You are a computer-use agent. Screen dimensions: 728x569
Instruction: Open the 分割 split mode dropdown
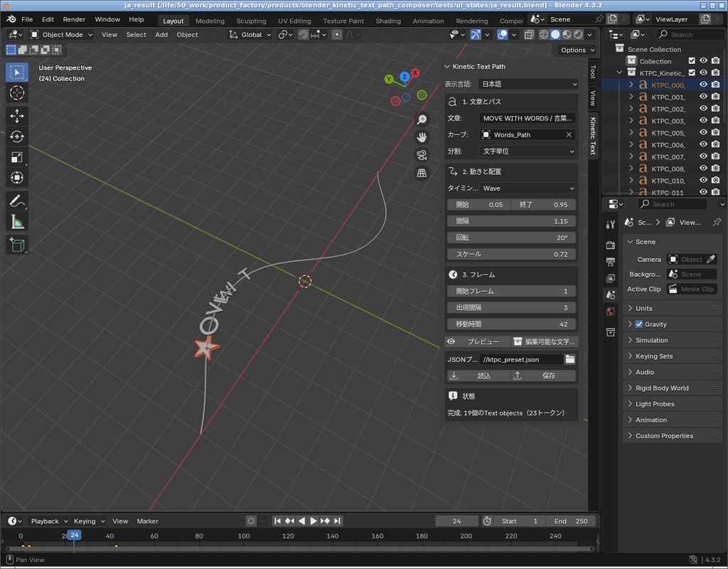(528, 151)
